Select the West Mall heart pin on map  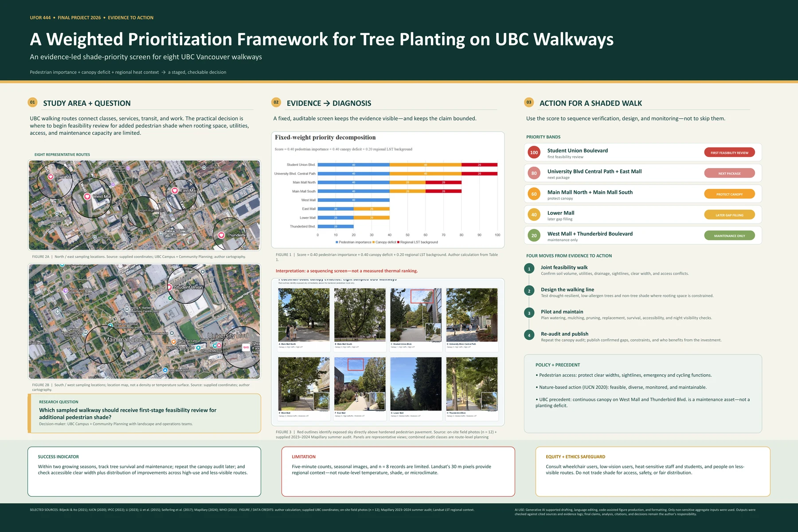pyautogui.click(x=87, y=196)
